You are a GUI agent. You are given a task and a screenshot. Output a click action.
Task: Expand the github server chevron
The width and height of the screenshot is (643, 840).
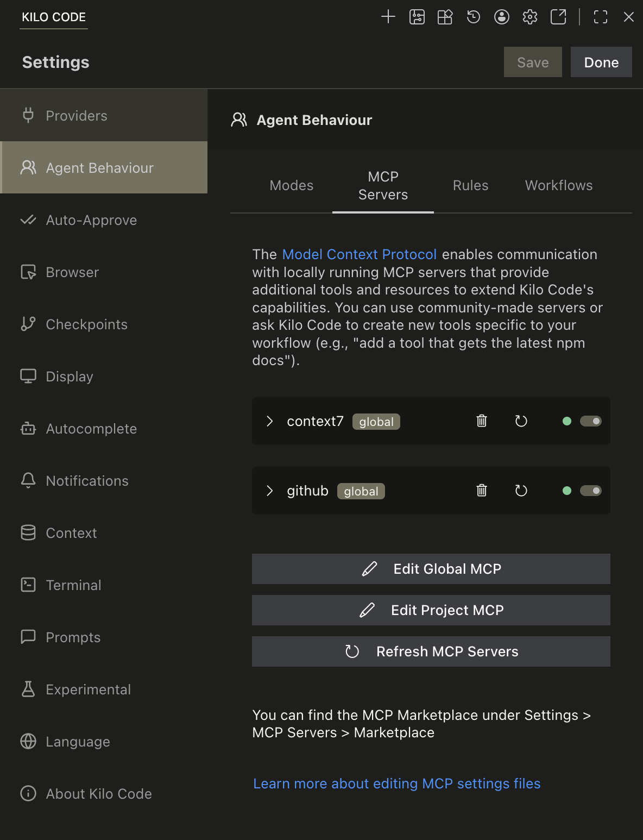click(x=269, y=491)
